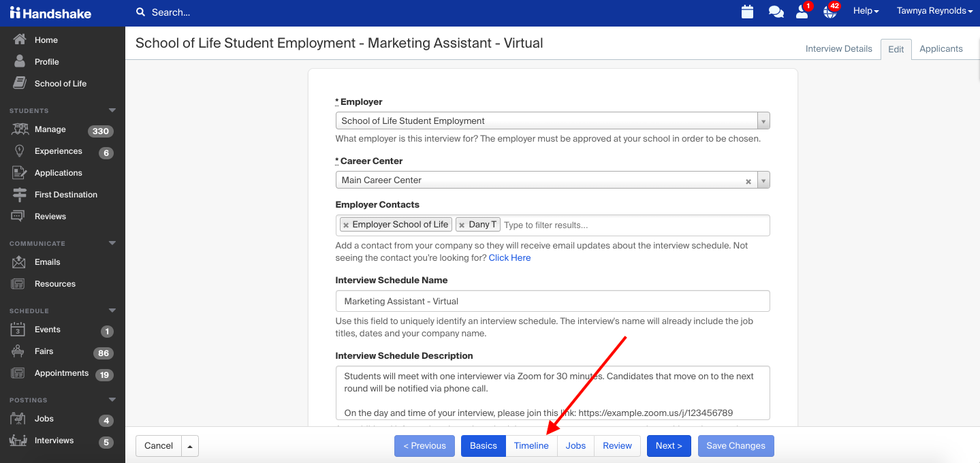Image resolution: width=980 pixels, height=463 pixels.
Task: Click the Manage count badge 330
Action: [101, 131]
